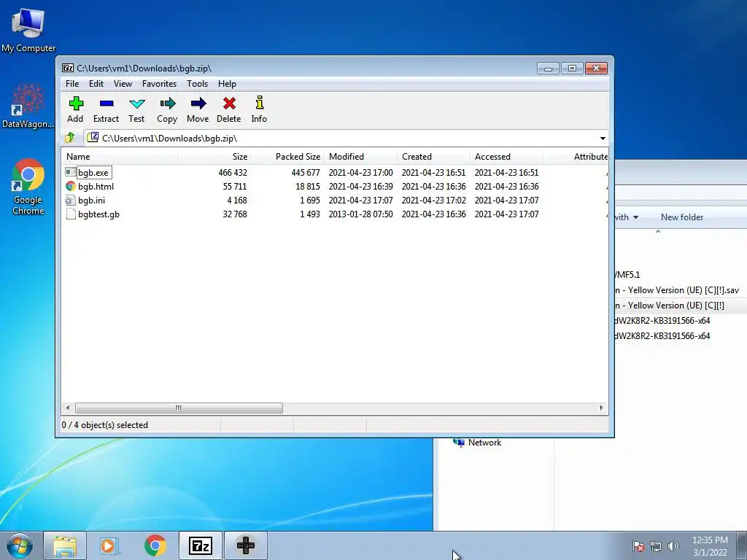This screenshot has width=747, height=560.
Task: Open My Computer desktop icon
Action: pos(28,29)
